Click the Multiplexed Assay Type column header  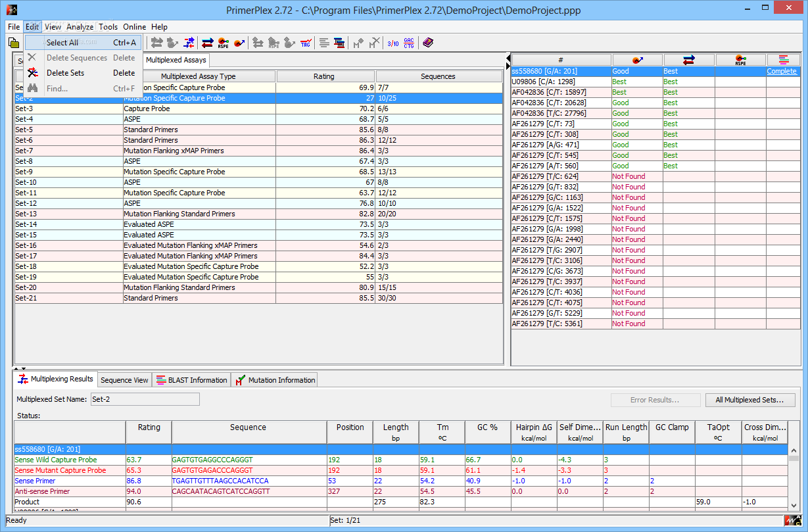point(199,76)
